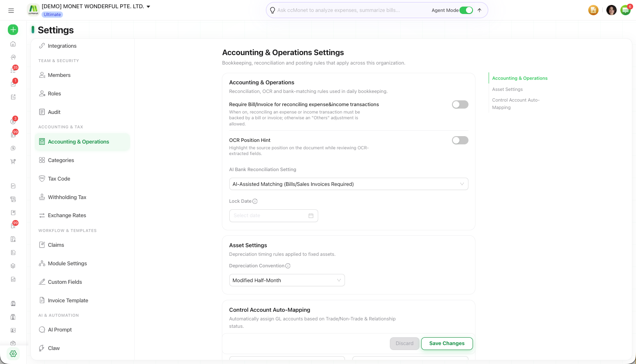
Task: Open the checklist icon with badge 35
Action: coord(13,70)
